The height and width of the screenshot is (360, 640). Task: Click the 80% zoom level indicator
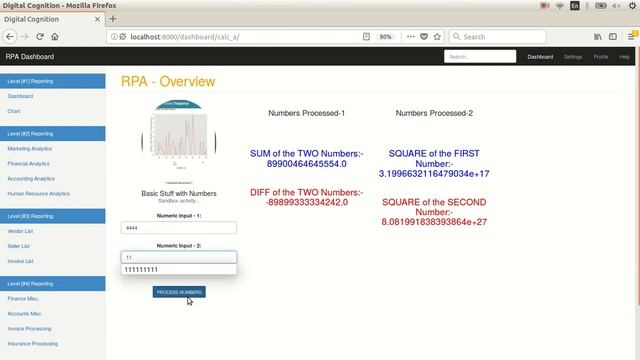point(385,37)
